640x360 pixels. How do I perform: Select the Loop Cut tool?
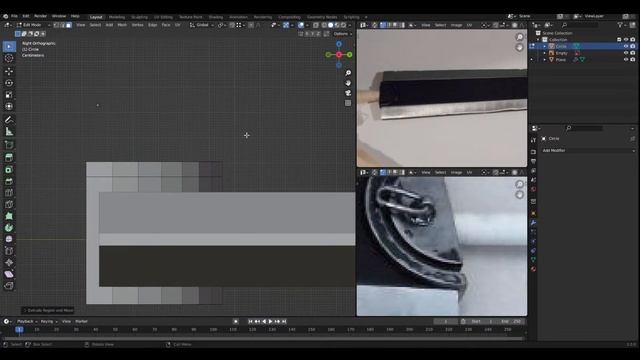(x=9, y=193)
